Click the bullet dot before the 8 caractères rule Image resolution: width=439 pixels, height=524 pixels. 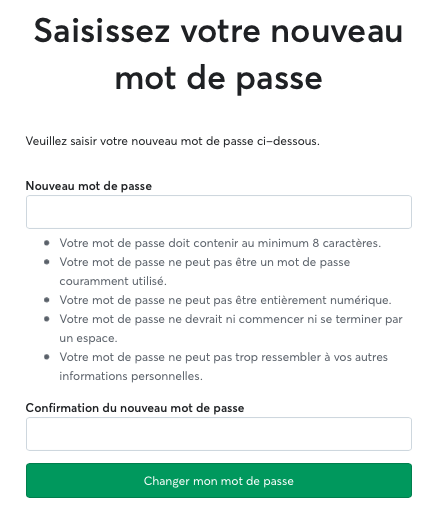coord(47,243)
